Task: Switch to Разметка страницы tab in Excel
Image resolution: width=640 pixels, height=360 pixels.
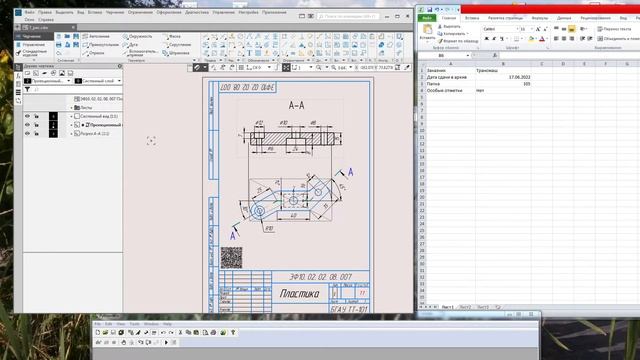Action: (x=505, y=18)
